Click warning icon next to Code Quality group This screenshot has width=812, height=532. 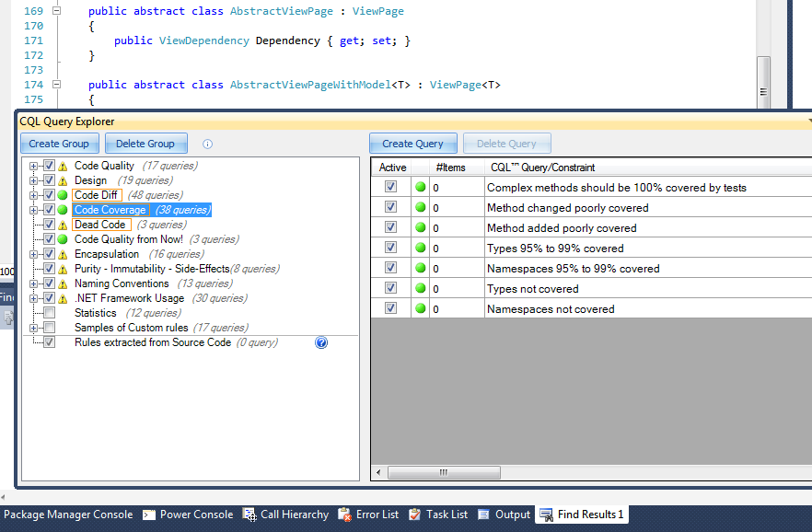tap(63, 166)
